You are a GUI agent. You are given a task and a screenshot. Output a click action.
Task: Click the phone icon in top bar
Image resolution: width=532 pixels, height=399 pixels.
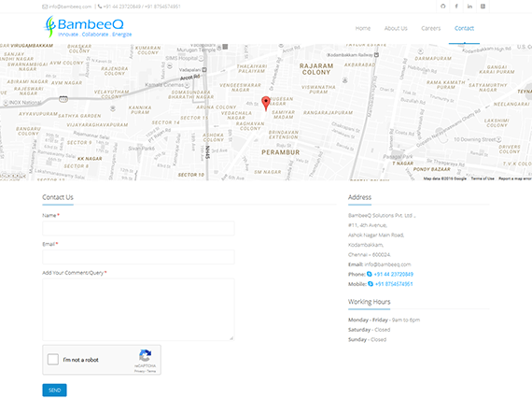tap(100, 7)
